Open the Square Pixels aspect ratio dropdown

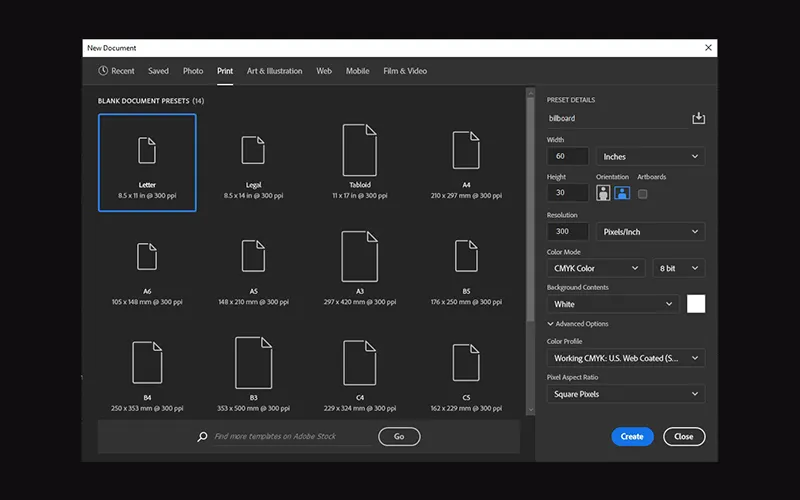click(x=626, y=394)
